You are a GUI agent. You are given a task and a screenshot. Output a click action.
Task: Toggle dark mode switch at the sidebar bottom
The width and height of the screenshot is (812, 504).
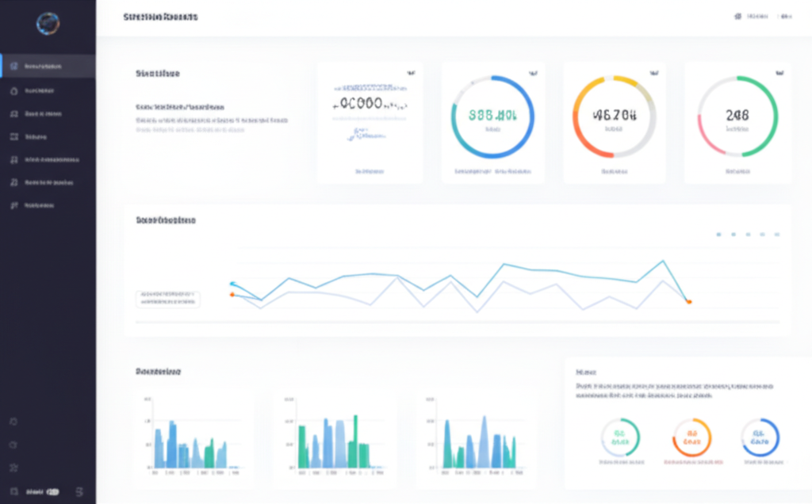52,490
